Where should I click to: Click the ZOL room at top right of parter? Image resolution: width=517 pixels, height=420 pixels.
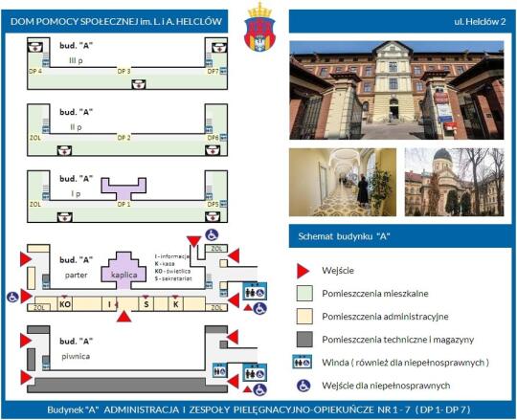216,249
